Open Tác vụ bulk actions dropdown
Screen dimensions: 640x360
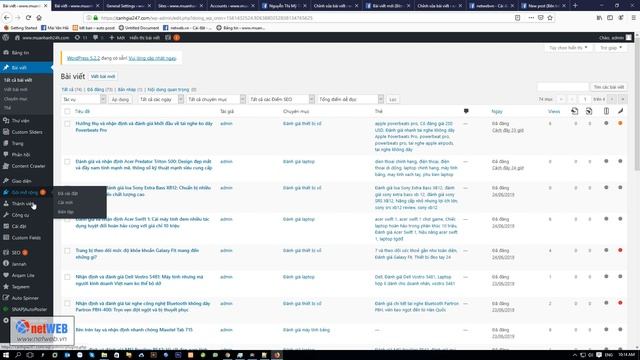coord(84,99)
